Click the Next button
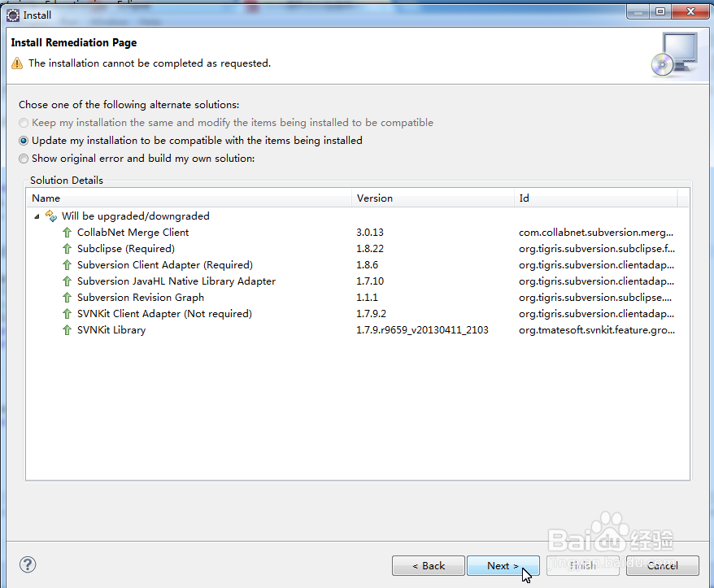The image size is (714, 588). (503, 566)
